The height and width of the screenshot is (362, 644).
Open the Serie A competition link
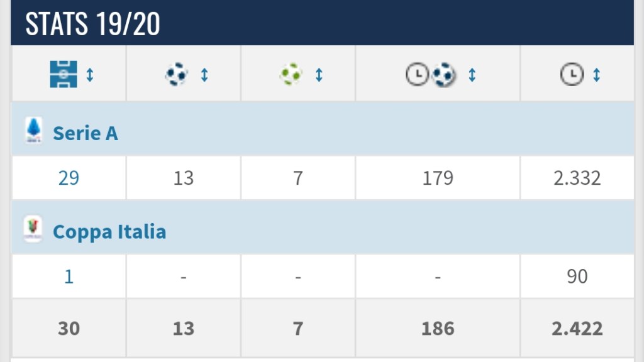(x=85, y=133)
